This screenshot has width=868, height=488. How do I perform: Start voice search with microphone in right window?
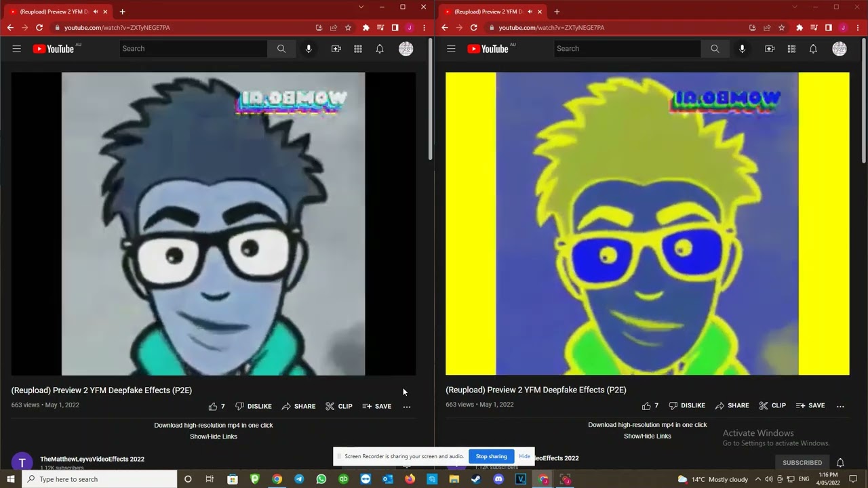742,49
